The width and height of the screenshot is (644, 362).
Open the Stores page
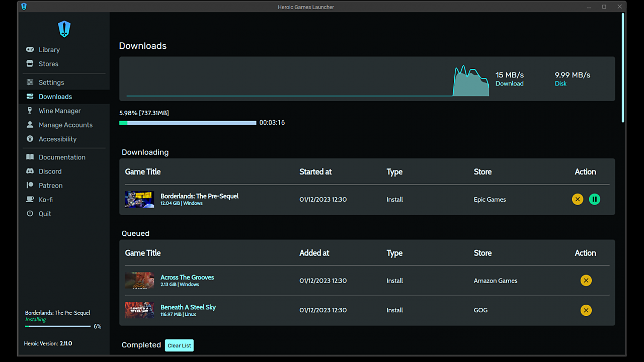tap(48, 64)
